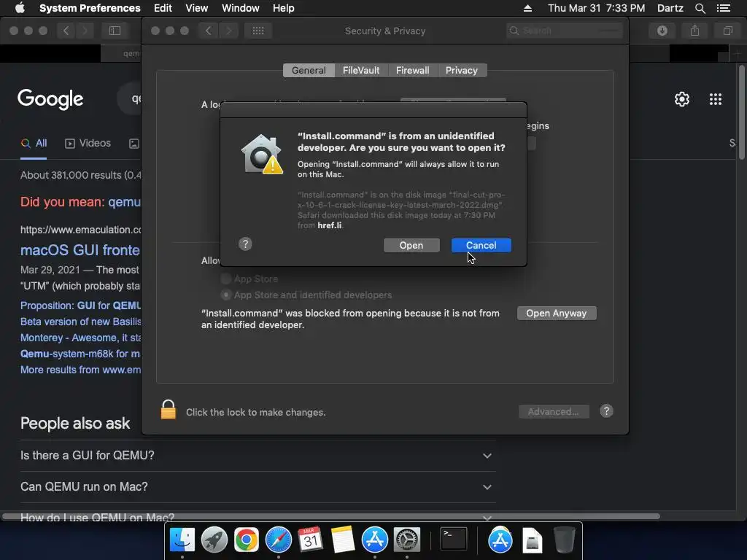Open 'macOS GUI fronte' search result

click(80, 251)
